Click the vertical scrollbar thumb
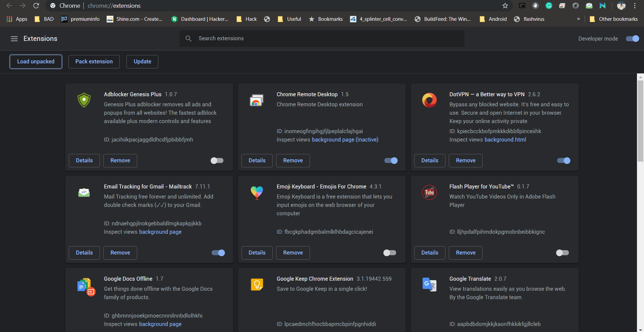 (x=640, y=121)
